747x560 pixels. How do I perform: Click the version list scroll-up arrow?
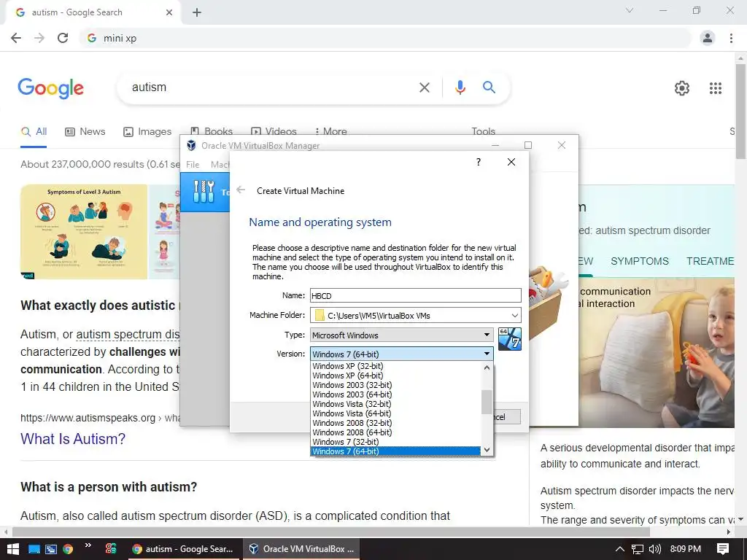(x=487, y=367)
